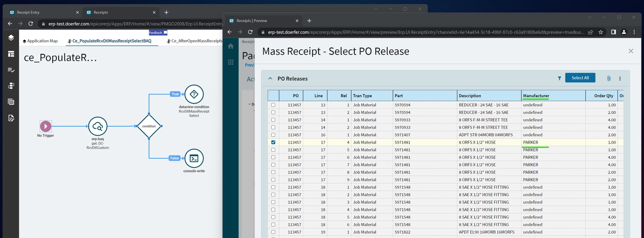This screenshot has height=238, width=644.
Task: Select the condition diamond node
Action: coord(149,126)
